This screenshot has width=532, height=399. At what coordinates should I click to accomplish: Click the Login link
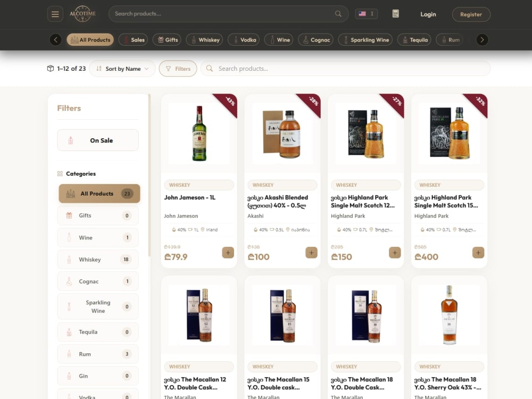point(428,14)
